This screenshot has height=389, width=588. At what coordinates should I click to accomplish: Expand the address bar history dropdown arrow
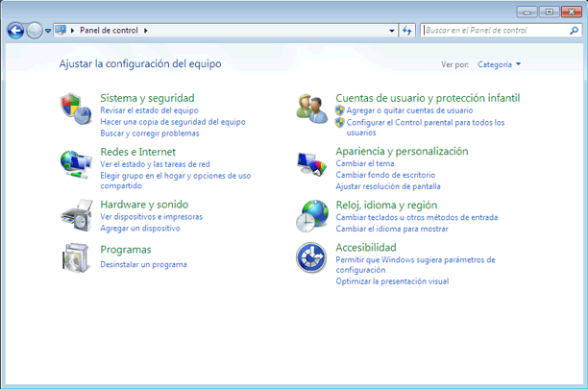392,31
